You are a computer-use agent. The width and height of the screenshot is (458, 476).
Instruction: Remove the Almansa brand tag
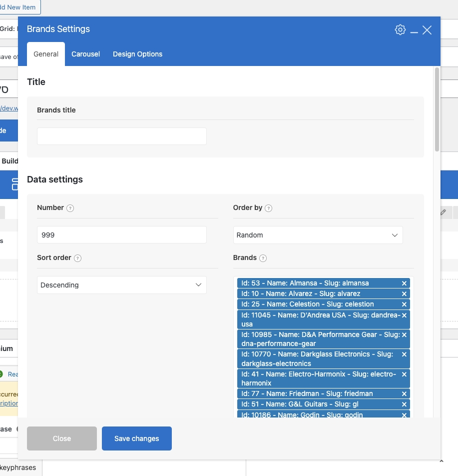[404, 283]
